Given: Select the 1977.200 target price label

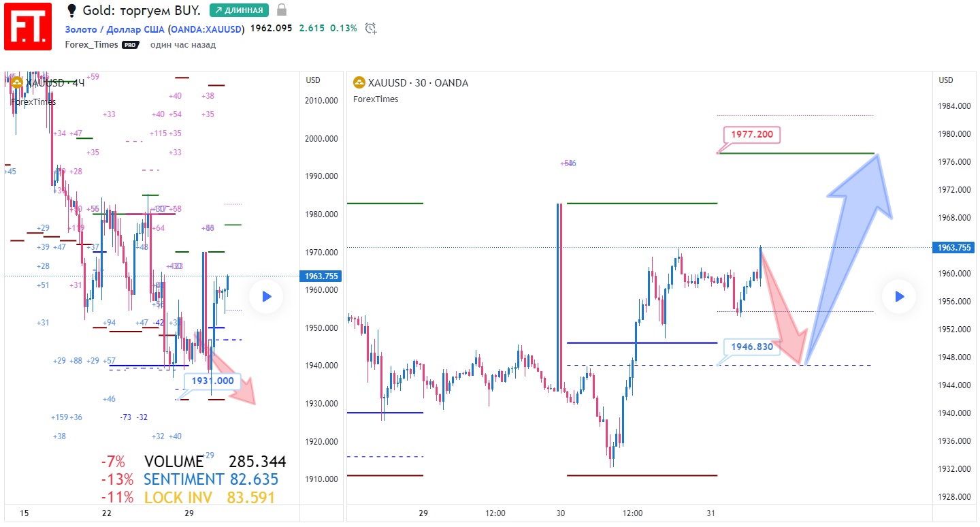Looking at the screenshot, I should coord(752,134).
